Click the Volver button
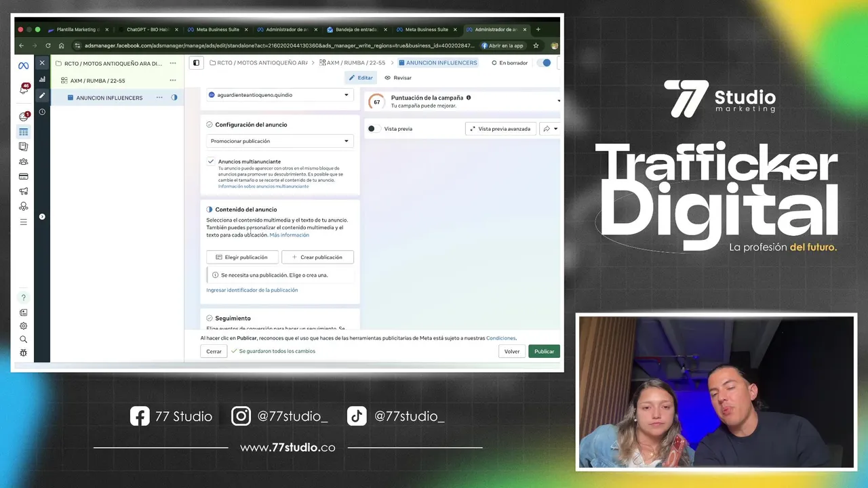 (512, 351)
